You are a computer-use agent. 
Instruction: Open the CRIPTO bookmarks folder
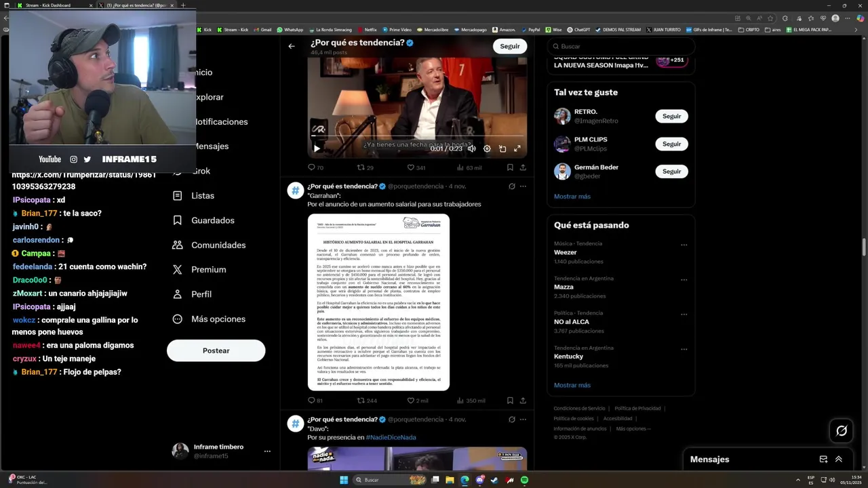[749, 30]
